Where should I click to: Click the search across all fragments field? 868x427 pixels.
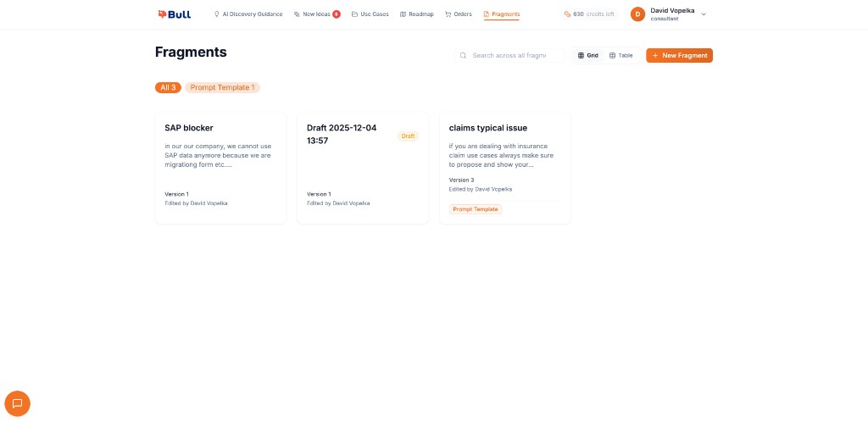click(509, 56)
